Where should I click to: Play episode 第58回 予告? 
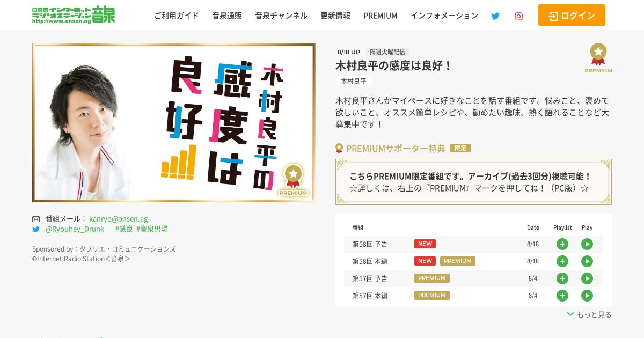pyautogui.click(x=587, y=244)
